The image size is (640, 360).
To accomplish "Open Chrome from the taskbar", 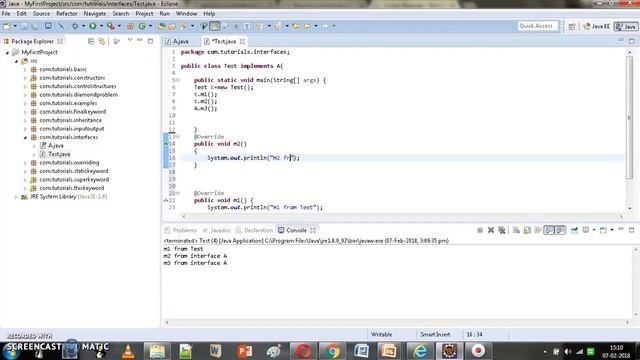I will coord(332,351).
